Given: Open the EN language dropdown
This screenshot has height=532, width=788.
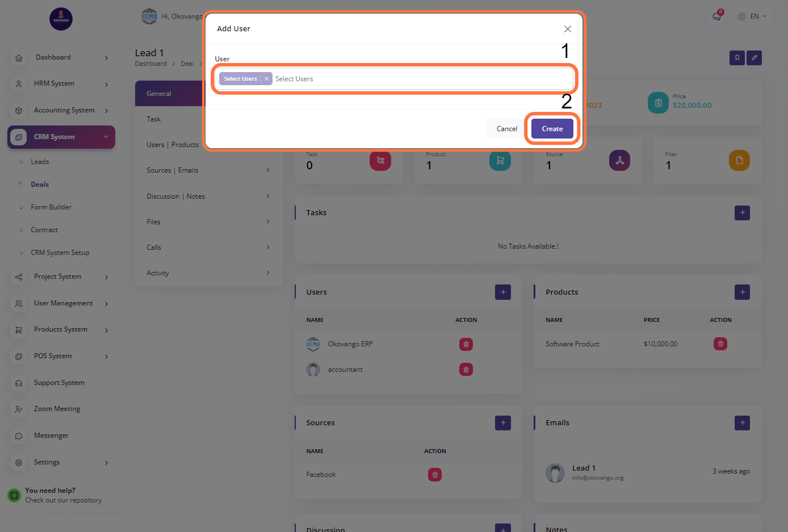Looking at the screenshot, I should 752,16.
